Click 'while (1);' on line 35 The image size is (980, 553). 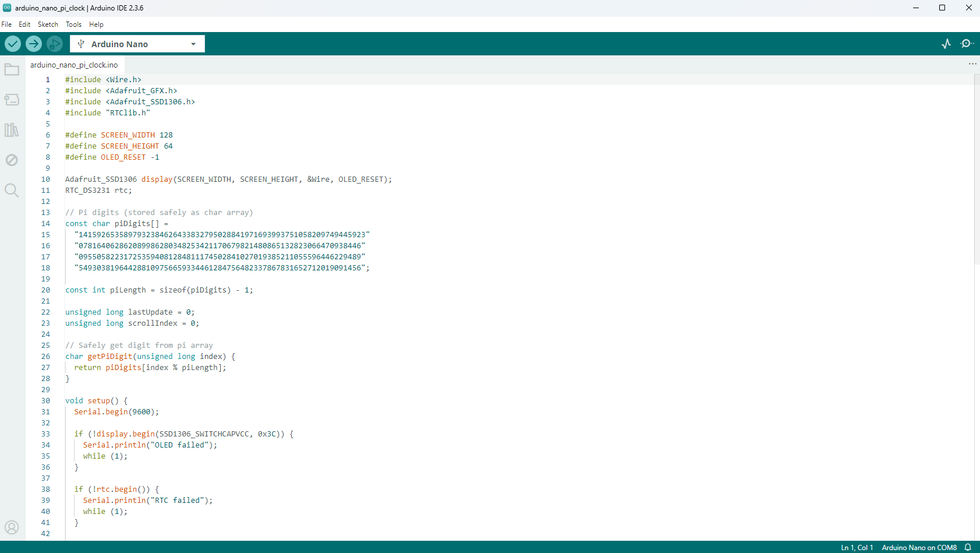pos(105,456)
